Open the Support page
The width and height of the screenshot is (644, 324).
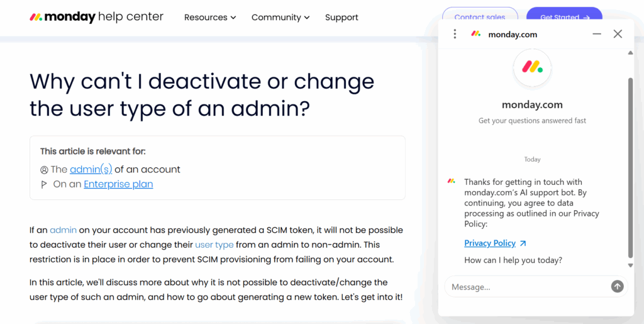tap(341, 17)
